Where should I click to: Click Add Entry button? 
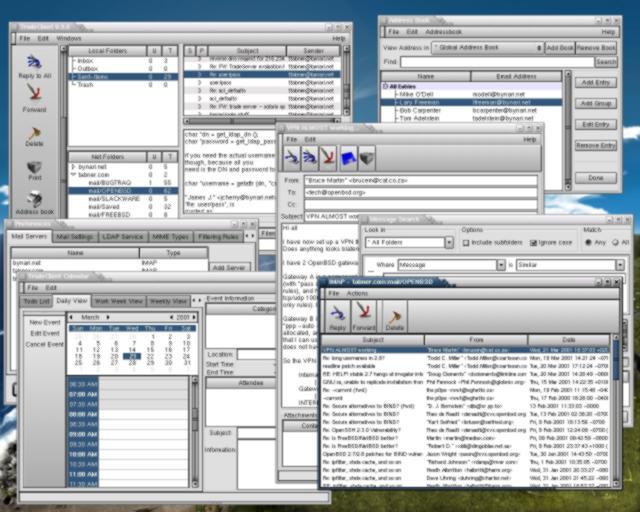596,83
